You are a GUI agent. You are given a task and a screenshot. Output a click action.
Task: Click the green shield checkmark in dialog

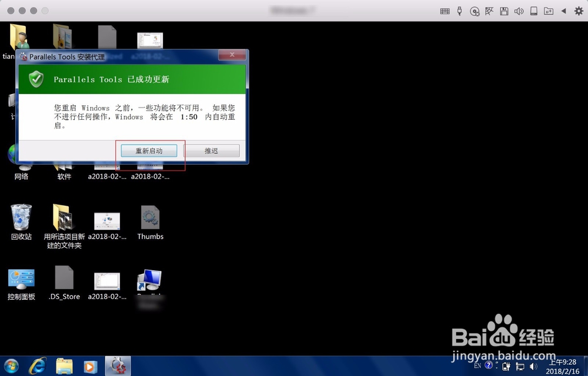36,79
